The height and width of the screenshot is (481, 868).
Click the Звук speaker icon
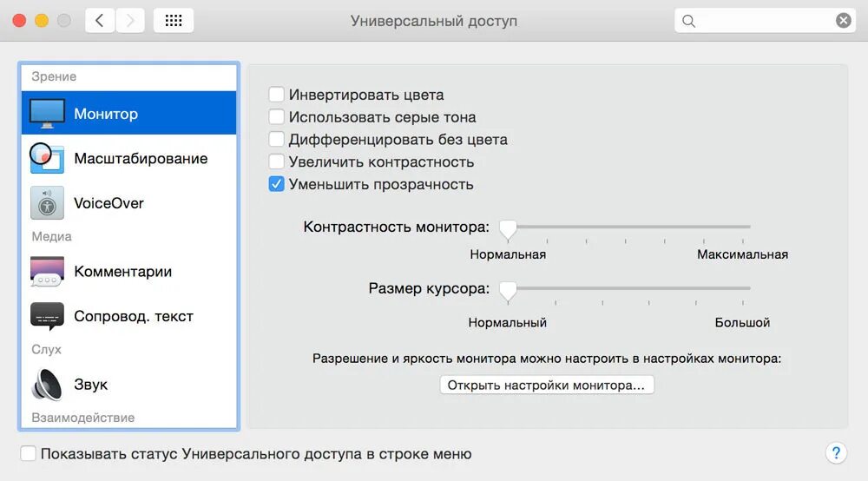47,384
